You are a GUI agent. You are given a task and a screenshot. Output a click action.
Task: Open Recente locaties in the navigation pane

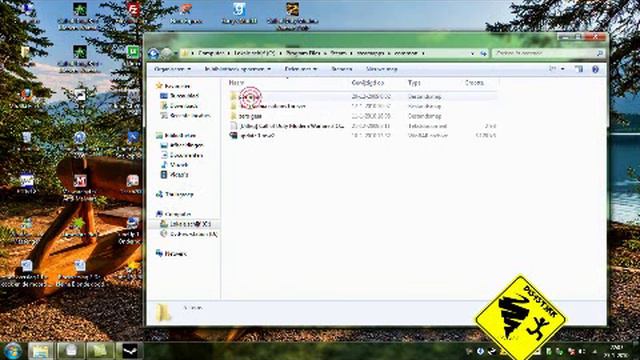[x=186, y=116]
